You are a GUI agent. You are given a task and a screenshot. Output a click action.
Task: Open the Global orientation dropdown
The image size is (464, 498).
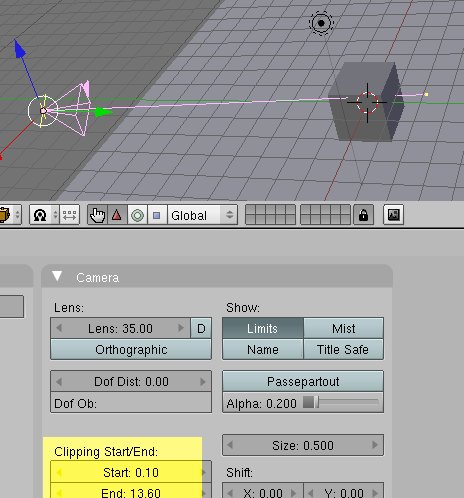pyautogui.click(x=202, y=215)
